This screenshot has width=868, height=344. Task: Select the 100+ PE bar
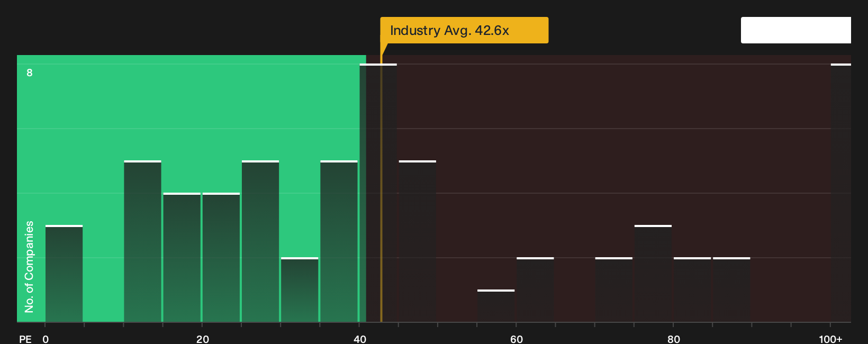point(840,193)
